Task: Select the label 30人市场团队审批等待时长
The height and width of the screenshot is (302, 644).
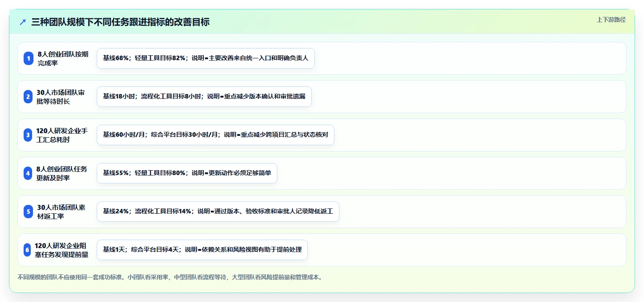Action: [60, 97]
